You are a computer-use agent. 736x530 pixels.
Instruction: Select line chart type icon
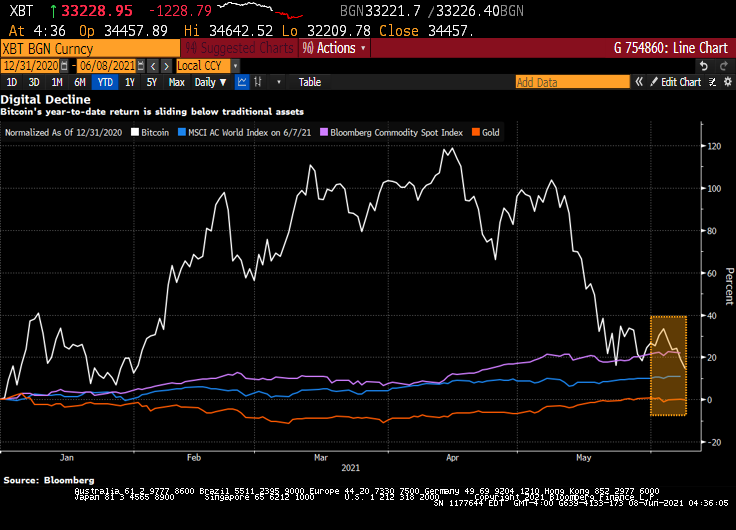pyautogui.click(x=242, y=82)
